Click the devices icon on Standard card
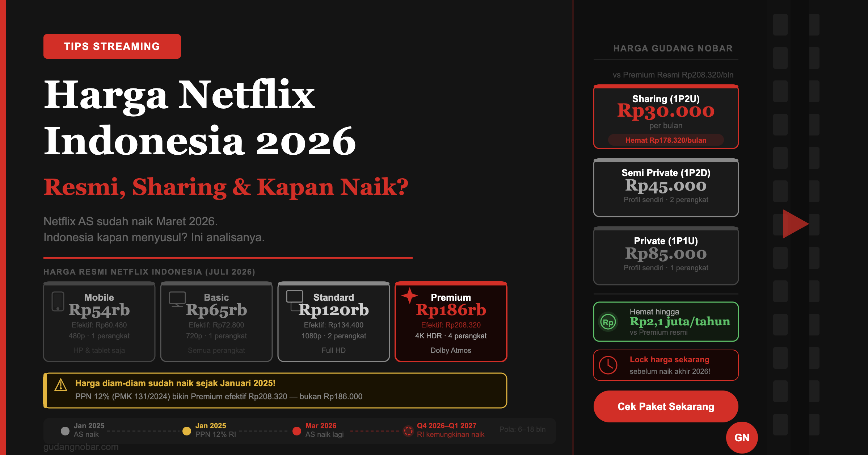Screen dimensions: 868x455 pos(295,300)
